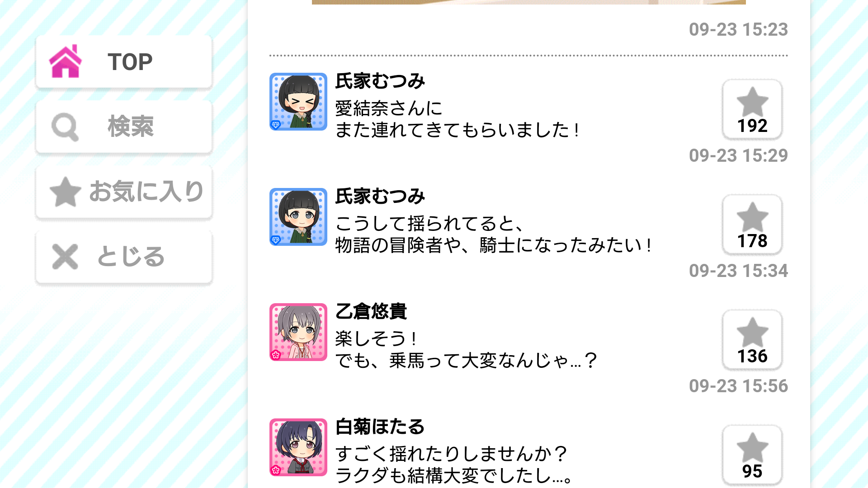868x488 pixels.
Task: Favorite the post with 178 stars
Action: coord(752,225)
